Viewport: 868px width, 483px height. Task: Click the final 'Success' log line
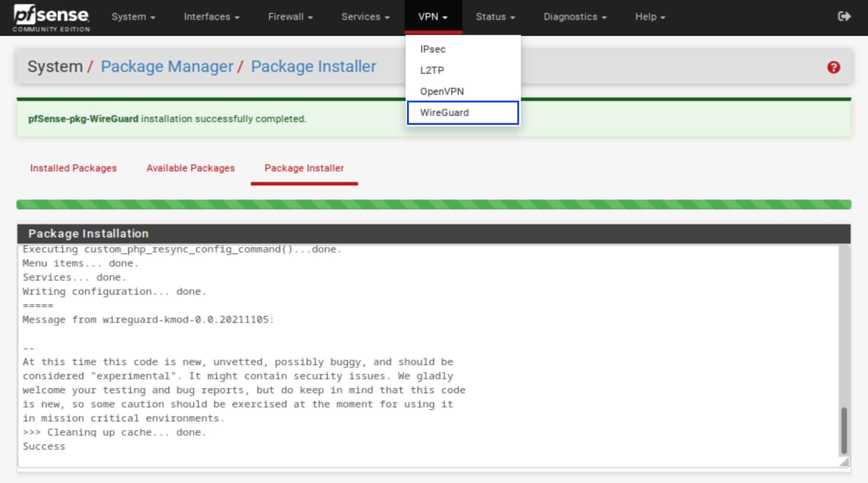point(44,446)
